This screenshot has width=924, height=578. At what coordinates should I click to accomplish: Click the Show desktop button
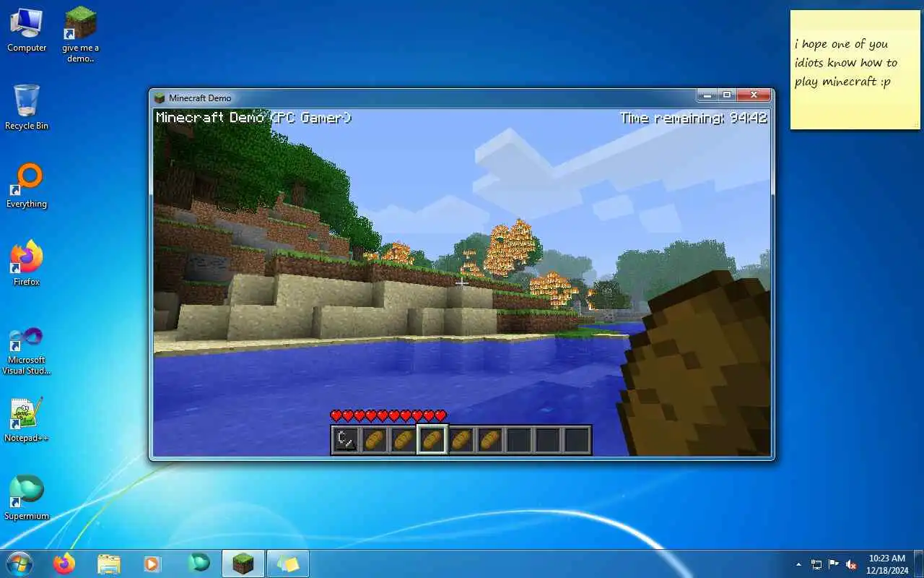point(918,564)
